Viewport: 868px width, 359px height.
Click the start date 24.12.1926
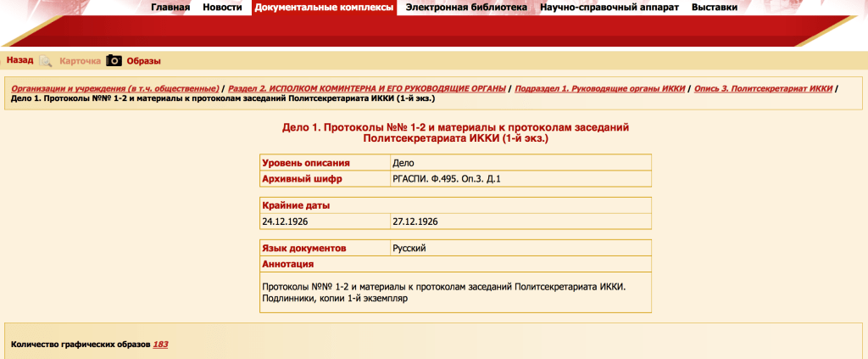click(286, 222)
